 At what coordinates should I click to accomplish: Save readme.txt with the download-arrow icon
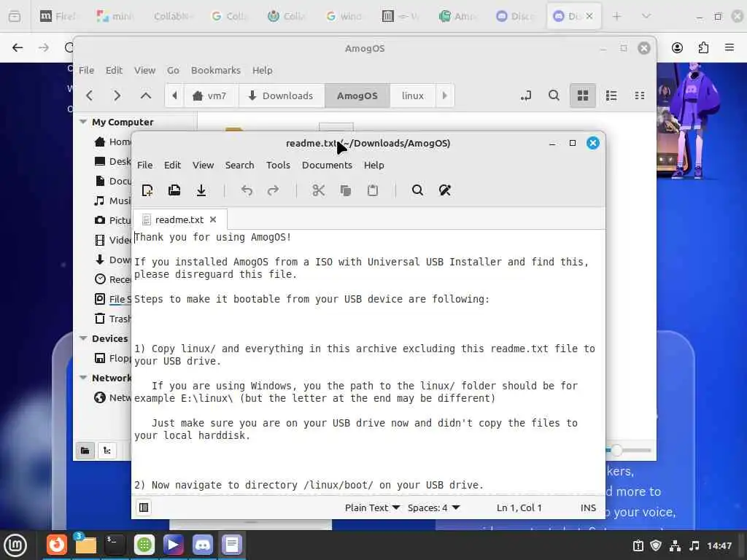click(x=201, y=190)
